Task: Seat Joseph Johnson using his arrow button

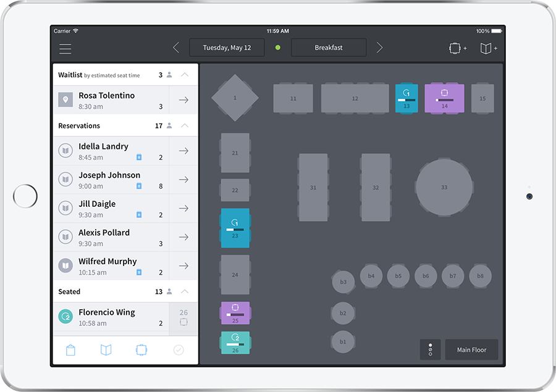Action: point(183,180)
